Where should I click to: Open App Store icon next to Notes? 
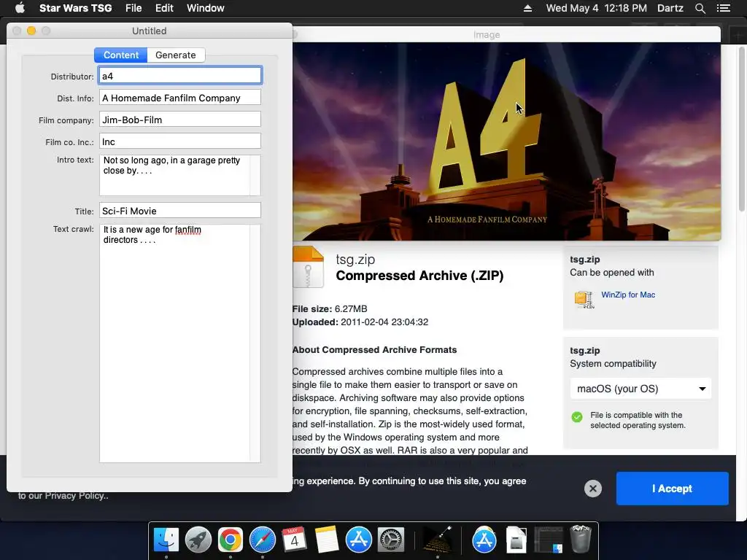pos(358,540)
